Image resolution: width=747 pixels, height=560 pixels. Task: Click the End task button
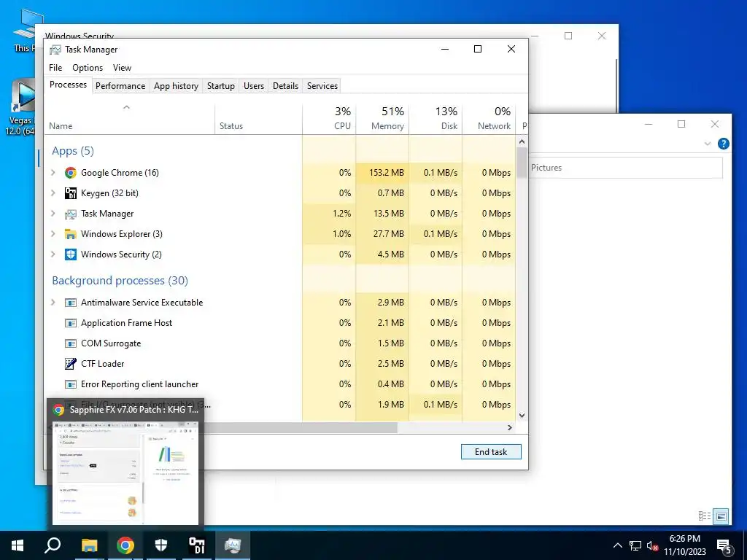pos(491,452)
